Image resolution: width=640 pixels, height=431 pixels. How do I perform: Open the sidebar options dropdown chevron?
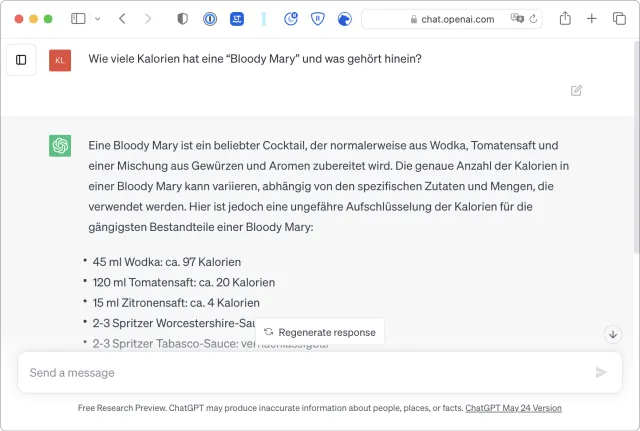(97, 19)
